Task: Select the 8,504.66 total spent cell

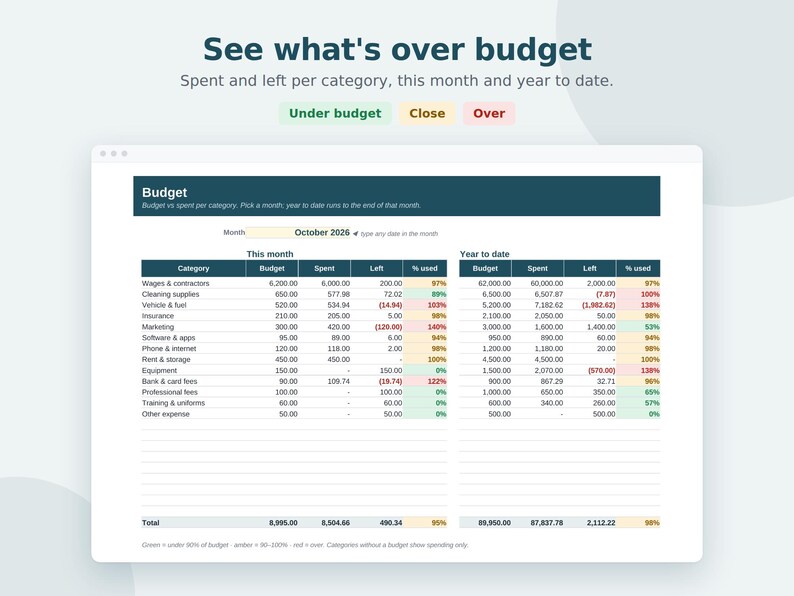Action: pos(324,523)
